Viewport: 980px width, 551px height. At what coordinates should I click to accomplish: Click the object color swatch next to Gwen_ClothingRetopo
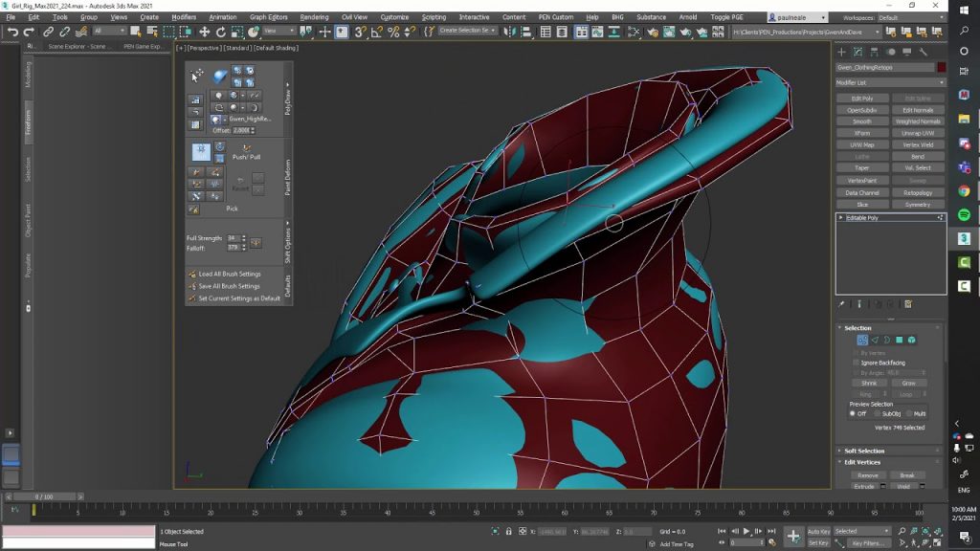tap(942, 67)
